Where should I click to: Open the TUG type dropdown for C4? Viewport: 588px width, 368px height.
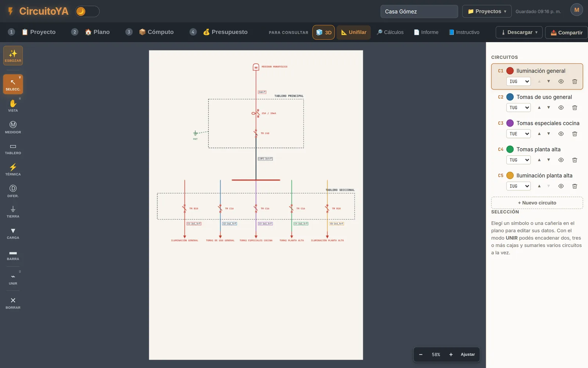[x=519, y=160]
